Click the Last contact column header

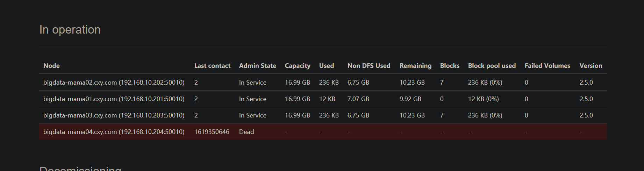(212, 66)
